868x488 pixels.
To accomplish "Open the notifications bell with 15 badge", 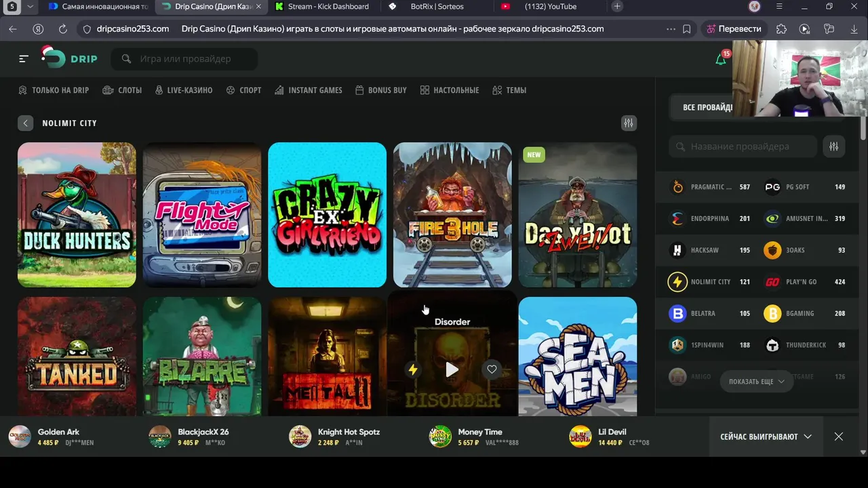I will click(721, 59).
